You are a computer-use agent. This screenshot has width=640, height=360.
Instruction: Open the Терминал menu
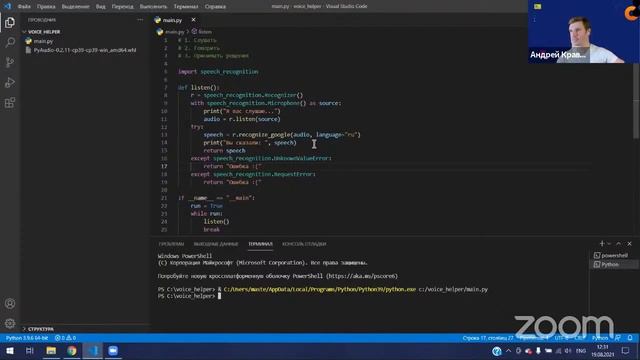(186, 7)
